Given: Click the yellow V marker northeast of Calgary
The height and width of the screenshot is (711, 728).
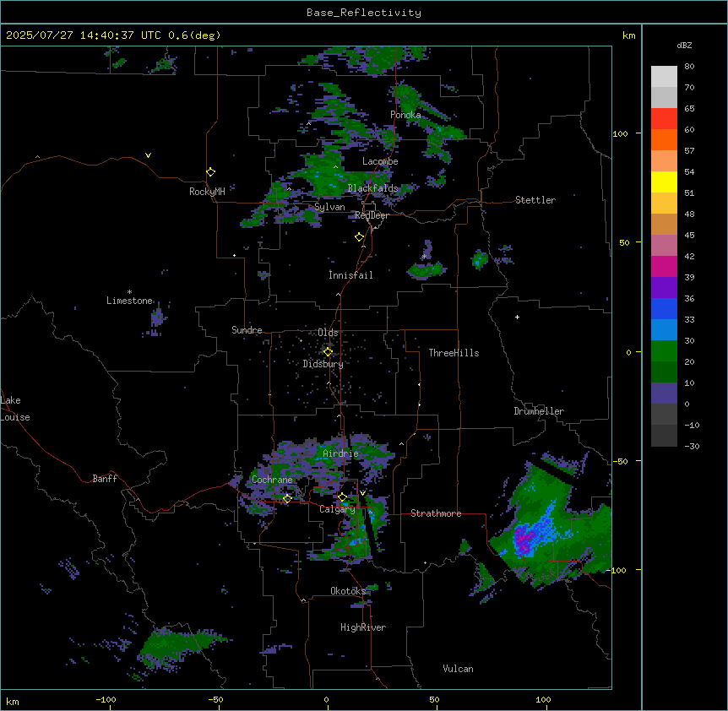Looking at the screenshot, I should [x=362, y=493].
